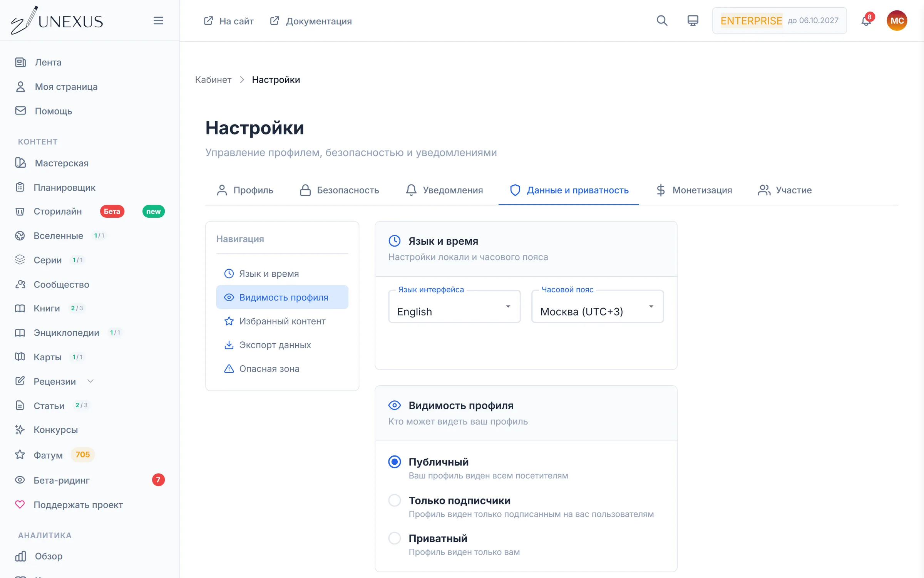924x578 pixels.
Task: Select the Приватный radio button
Action: point(395,538)
